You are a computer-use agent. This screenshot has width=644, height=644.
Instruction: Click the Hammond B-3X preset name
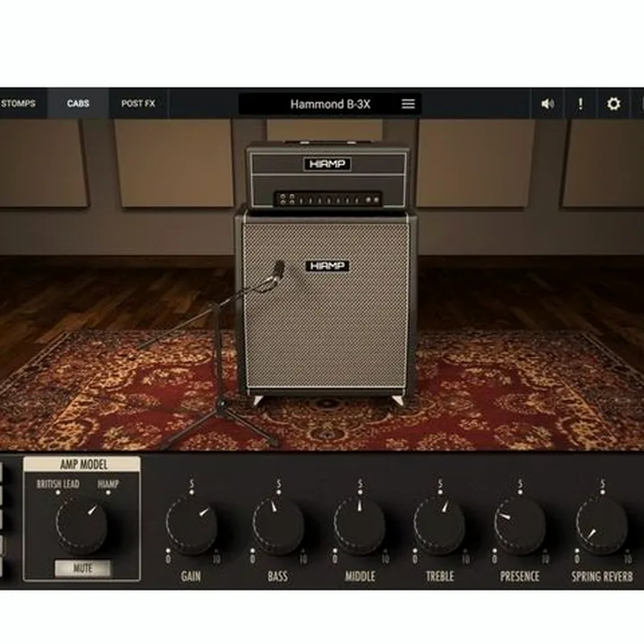[x=330, y=105]
